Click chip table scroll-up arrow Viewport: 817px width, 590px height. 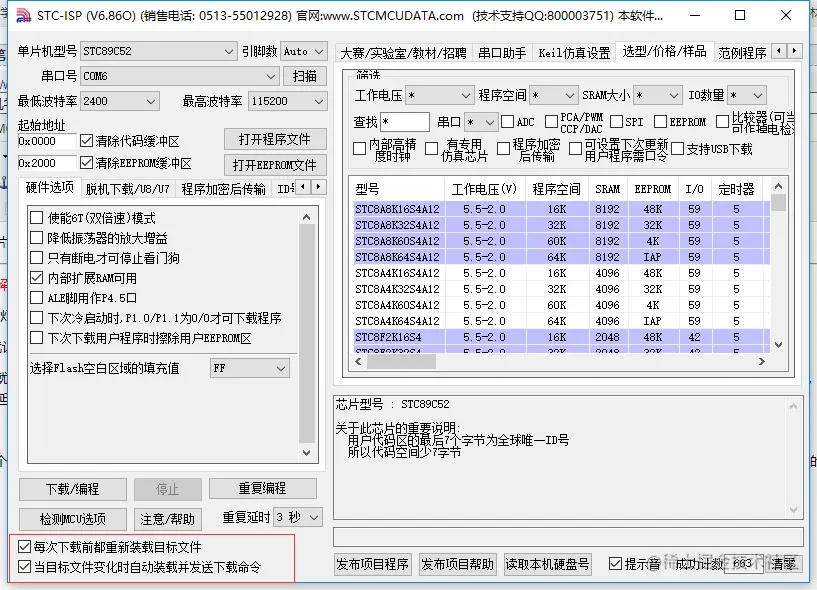[778, 186]
